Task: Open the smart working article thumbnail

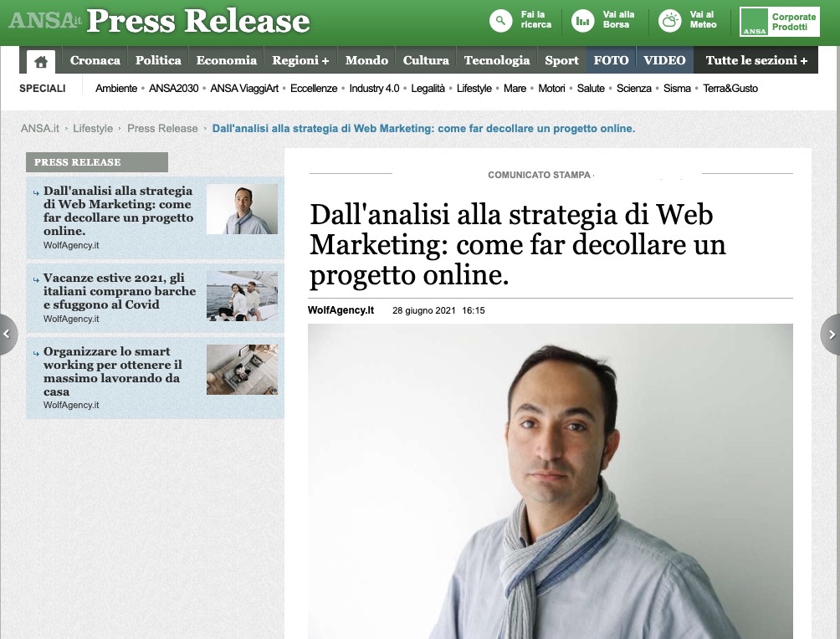Action: (242, 370)
